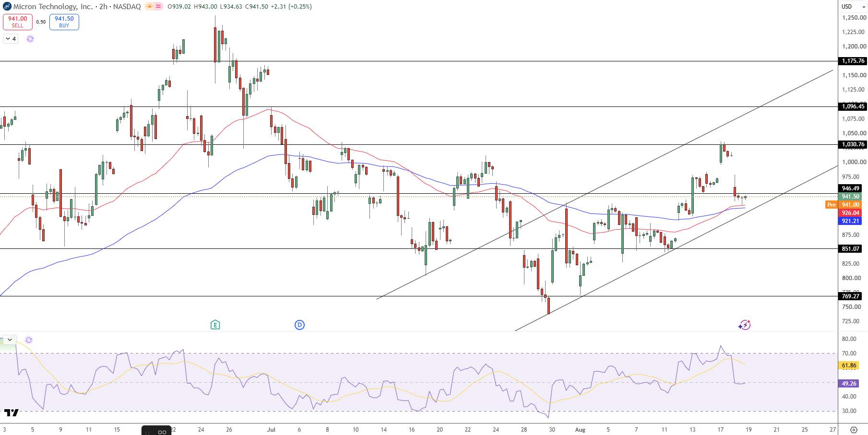Click the H943.00 high value
This screenshot has width=868, height=435.
[x=205, y=7]
